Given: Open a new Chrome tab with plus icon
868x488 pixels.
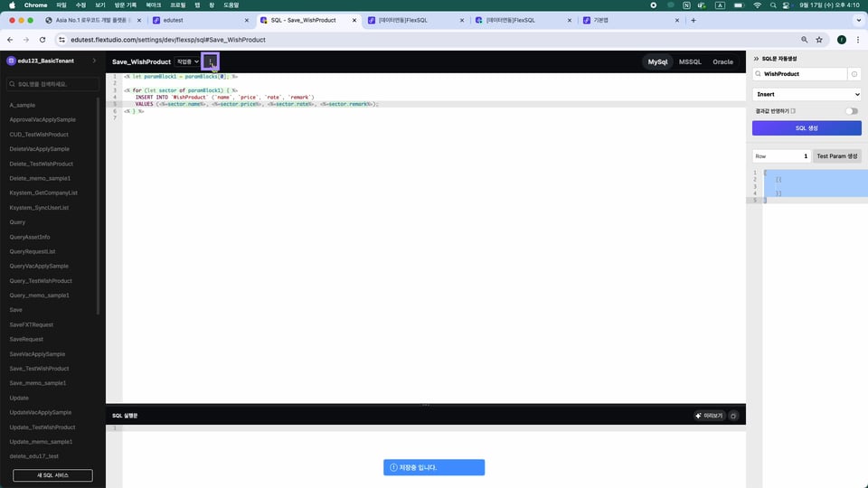Looking at the screenshot, I should pos(693,20).
